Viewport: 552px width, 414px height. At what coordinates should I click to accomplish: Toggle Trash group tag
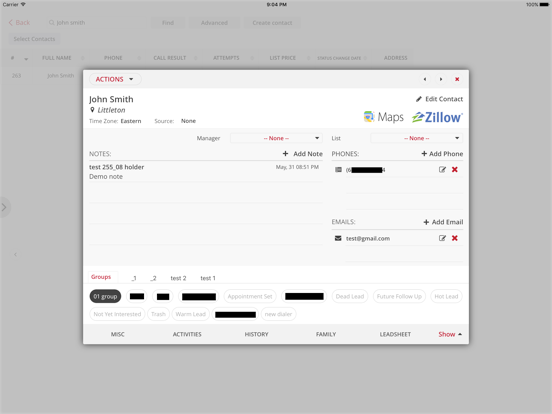[x=158, y=314]
